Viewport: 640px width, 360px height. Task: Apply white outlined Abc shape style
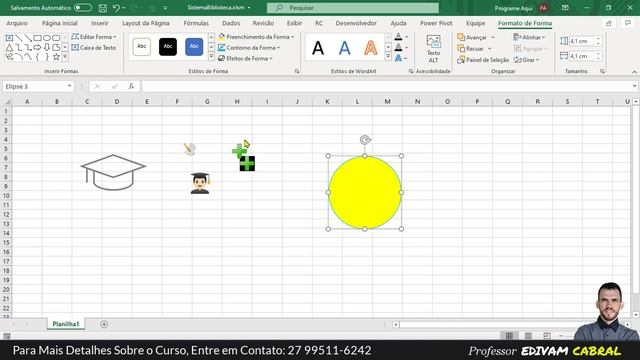pyautogui.click(x=142, y=47)
